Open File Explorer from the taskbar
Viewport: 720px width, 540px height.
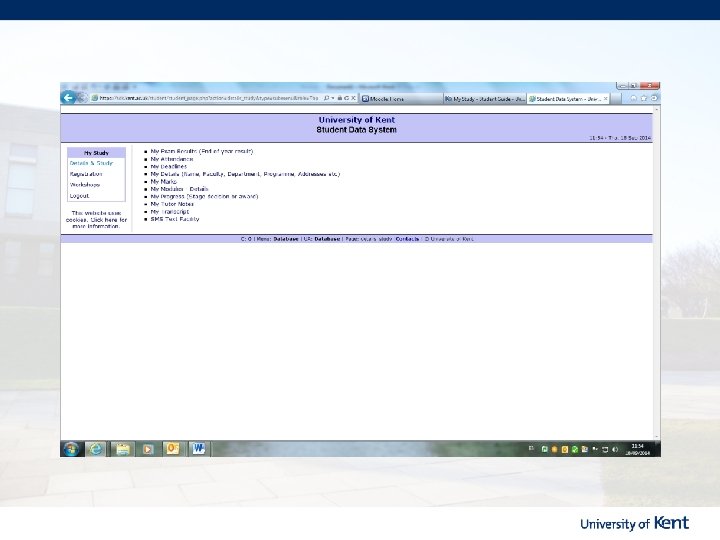(x=122, y=449)
